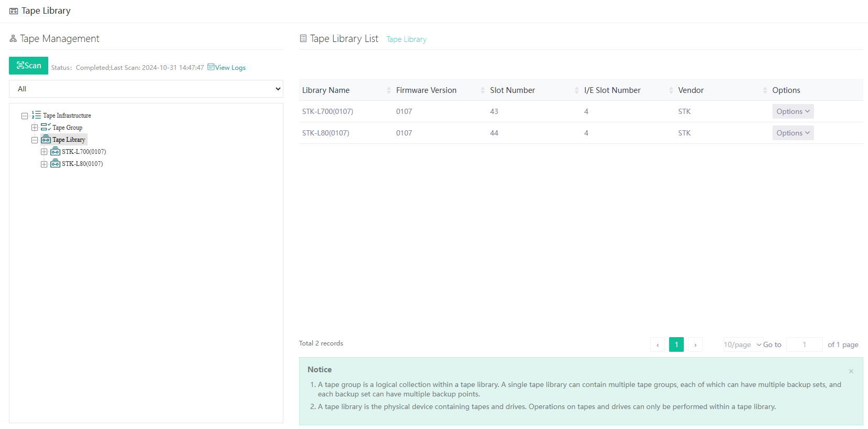Open the All filter dropdown

tap(146, 89)
